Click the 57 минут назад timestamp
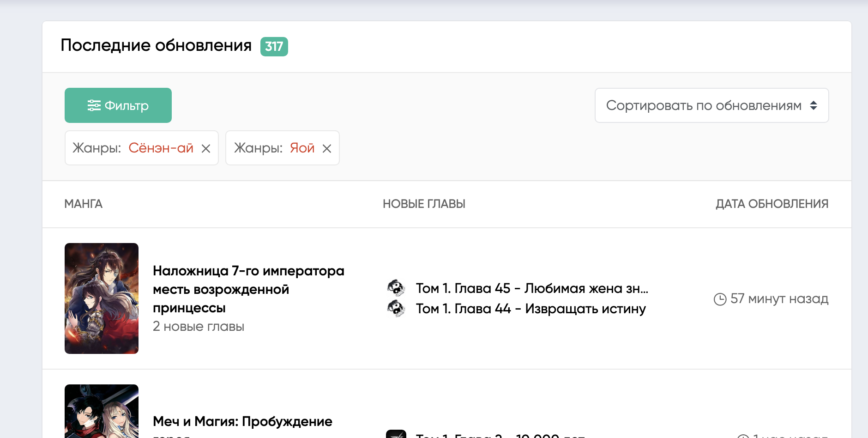The width and height of the screenshot is (868, 438). (779, 299)
